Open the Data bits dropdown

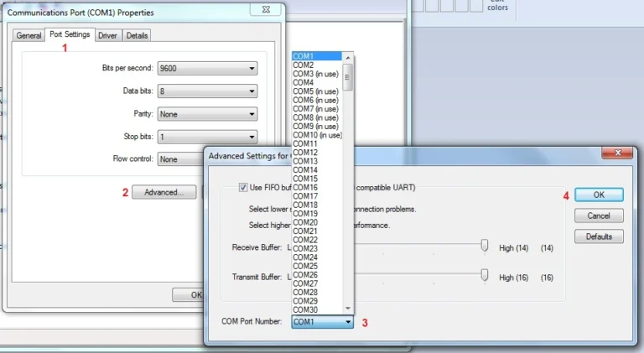pos(207,91)
